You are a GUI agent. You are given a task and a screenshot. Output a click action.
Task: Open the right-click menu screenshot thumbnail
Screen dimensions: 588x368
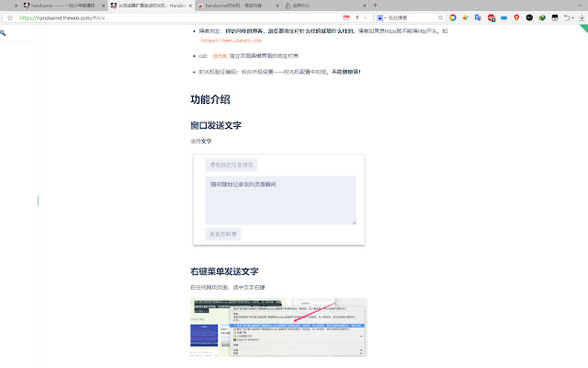click(x=278, y=328)
